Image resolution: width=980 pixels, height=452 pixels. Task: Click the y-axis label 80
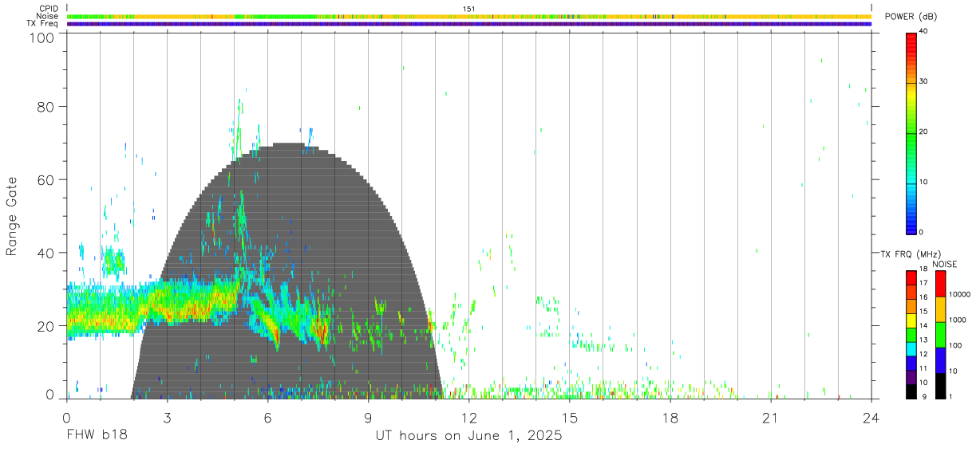pos(45,106)
